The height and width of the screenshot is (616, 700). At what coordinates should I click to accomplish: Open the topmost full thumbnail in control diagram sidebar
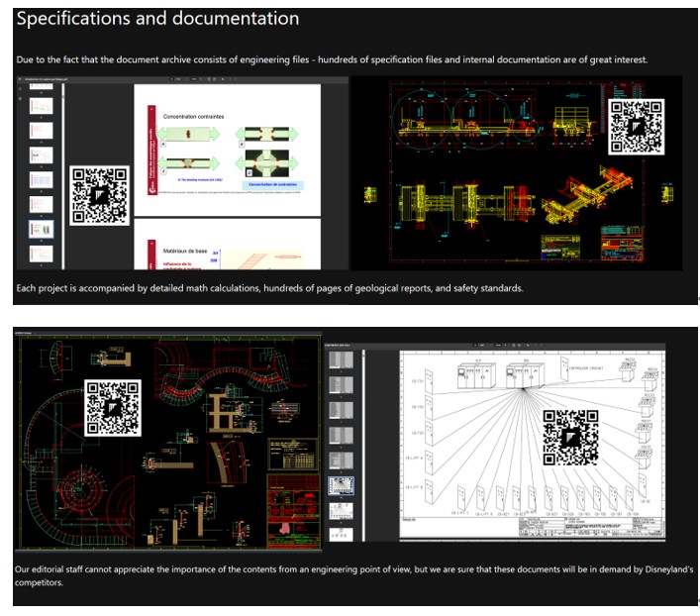[x=341, y=359]
